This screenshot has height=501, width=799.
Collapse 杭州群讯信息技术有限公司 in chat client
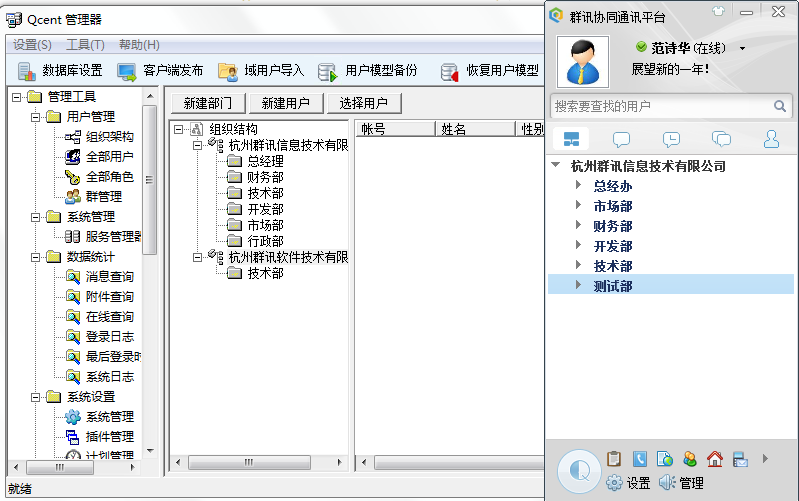(556, 165)
